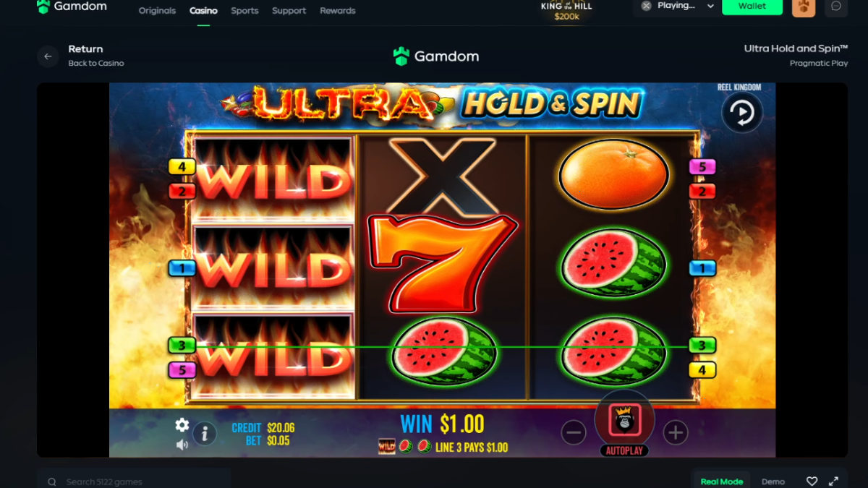Open the replay history icon
This screenshot has height=488, width=868.
click(742, 113)
